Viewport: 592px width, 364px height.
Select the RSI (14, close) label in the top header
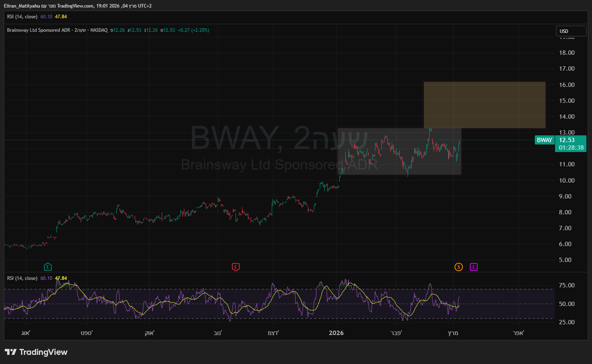22,17
